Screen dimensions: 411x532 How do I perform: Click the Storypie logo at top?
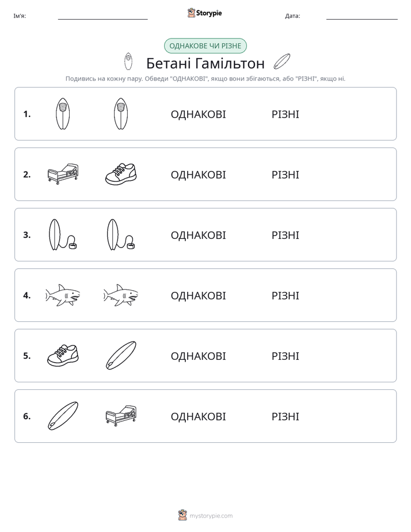(204, 13)
